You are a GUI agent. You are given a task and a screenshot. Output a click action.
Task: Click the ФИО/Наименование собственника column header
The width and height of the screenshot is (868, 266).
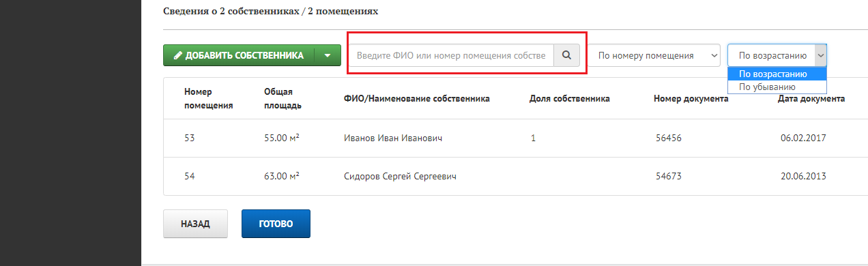click(x=417, y=98)
